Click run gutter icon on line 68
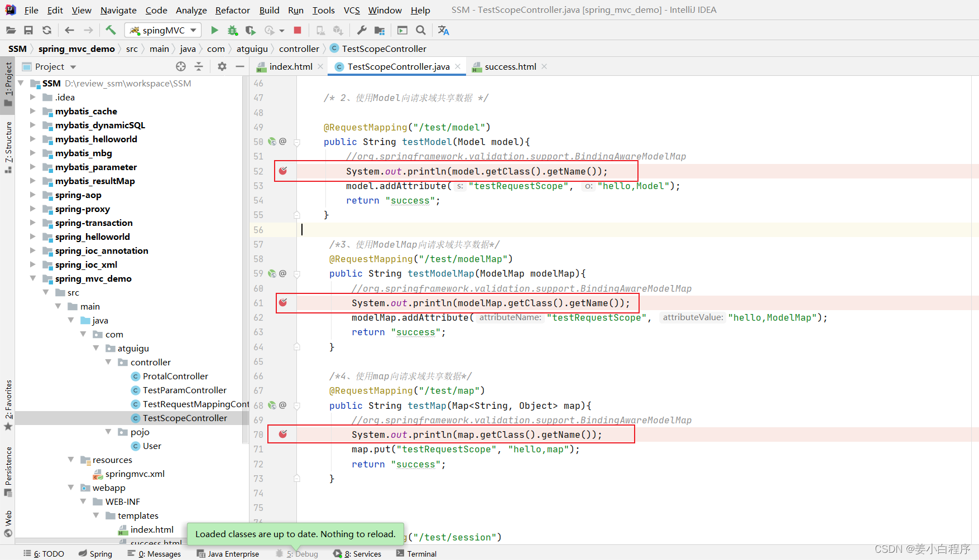The image size is (979, 560). pos(272,405)
